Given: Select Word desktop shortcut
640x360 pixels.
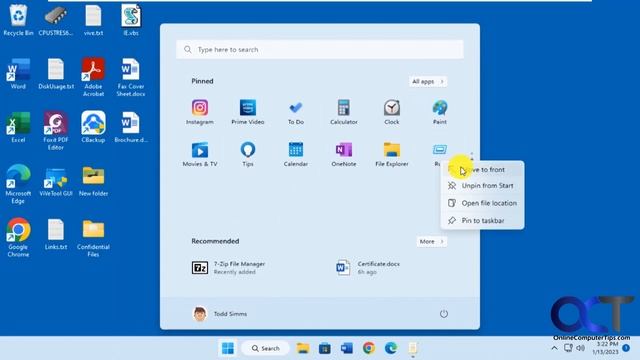Looking at the screenshot, I should [18, 73].
